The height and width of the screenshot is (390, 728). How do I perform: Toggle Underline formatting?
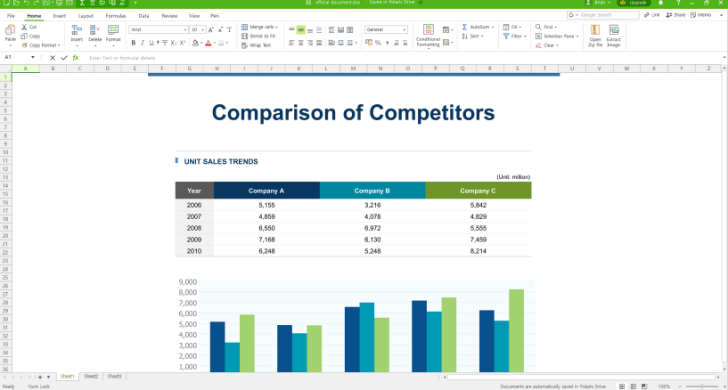pyautogui.click(x=151, y=43)
